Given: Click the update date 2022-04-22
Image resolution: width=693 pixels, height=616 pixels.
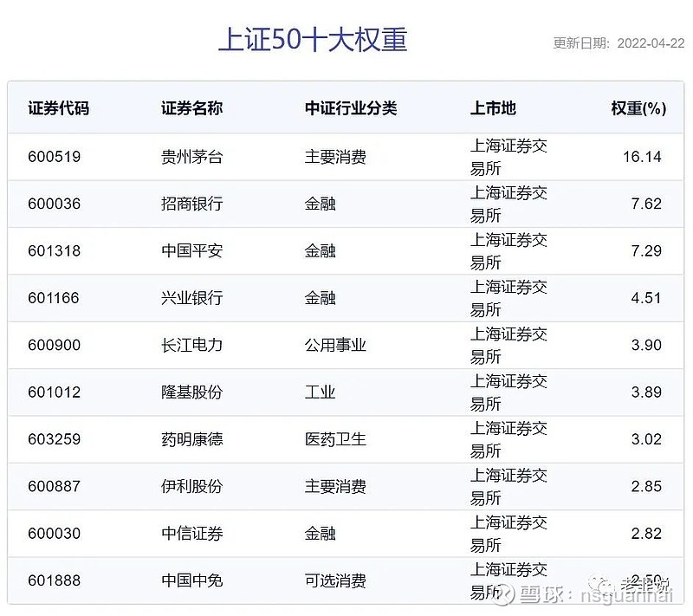Looking at the screenshot, I should (x=651, y=43).
